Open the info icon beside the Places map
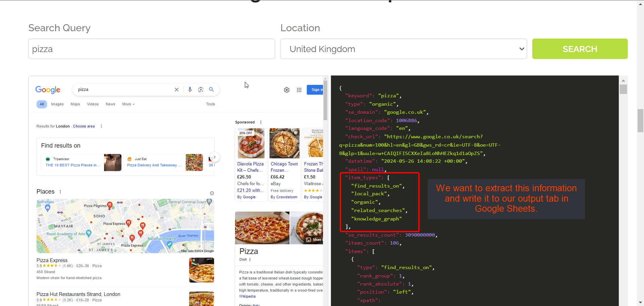 point(212,193)
